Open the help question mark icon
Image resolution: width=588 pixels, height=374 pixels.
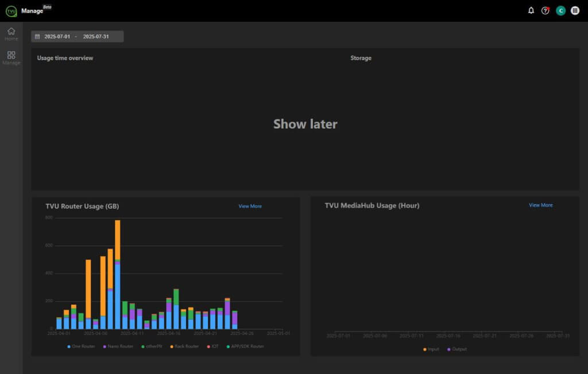(546, 10)
